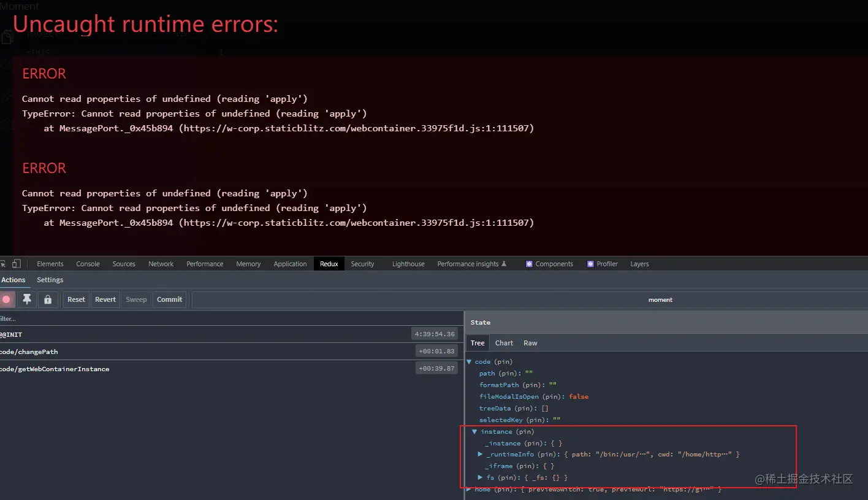The image size is (868, 500).
Task: Select the code/getWebContainerInstance action
Action: 232,369
